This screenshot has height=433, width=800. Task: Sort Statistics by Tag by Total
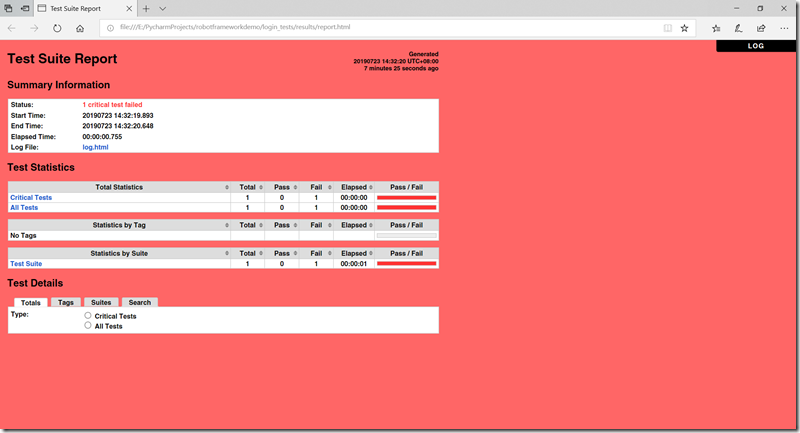click(247, 225)
